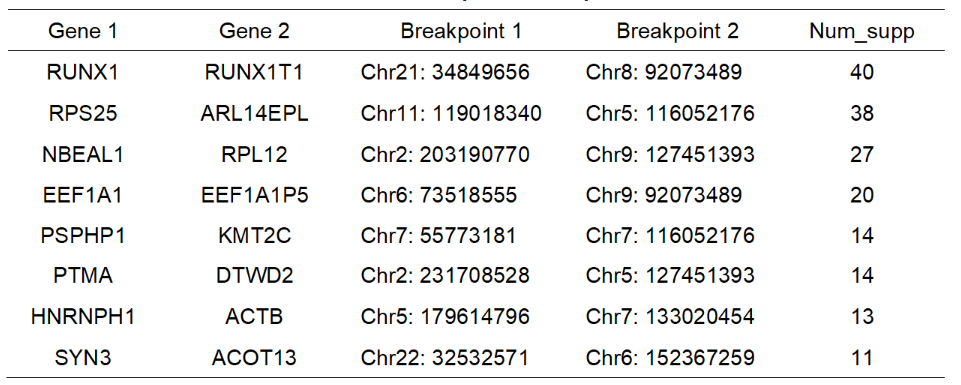
Task: Select the NBEAL1 gene cell
Action: tap(83, 154)
